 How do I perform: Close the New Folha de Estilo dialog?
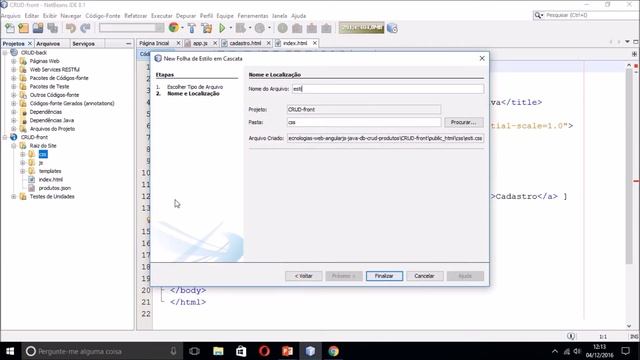[x=482, y=58]
